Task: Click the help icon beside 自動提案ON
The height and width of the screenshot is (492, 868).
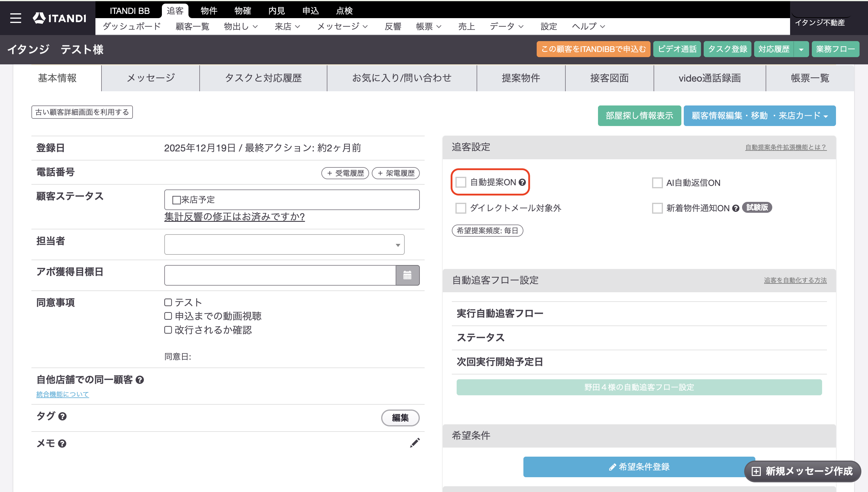Action: 522,183
